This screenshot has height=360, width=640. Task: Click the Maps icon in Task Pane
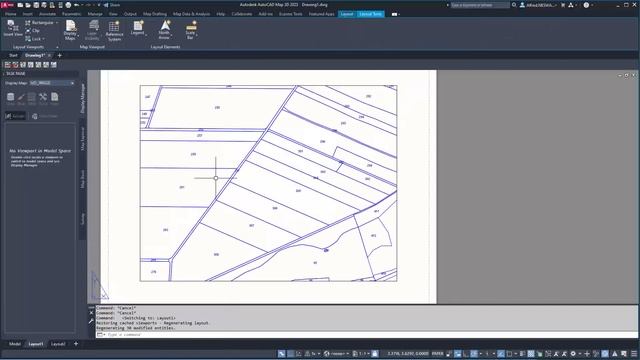tap(54, 98)
